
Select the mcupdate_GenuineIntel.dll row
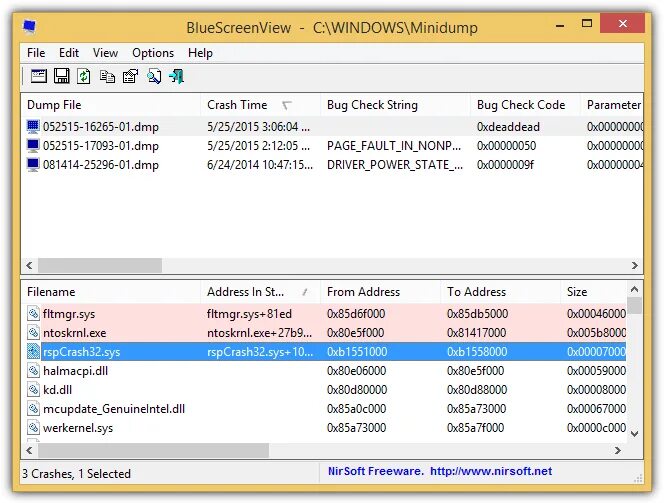(324, 409)
